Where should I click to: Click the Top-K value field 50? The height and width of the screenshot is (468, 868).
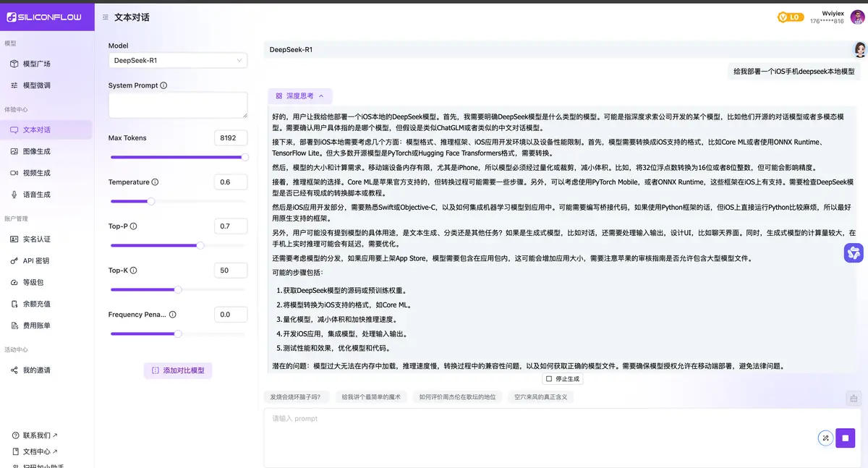[x=231, y=271]
